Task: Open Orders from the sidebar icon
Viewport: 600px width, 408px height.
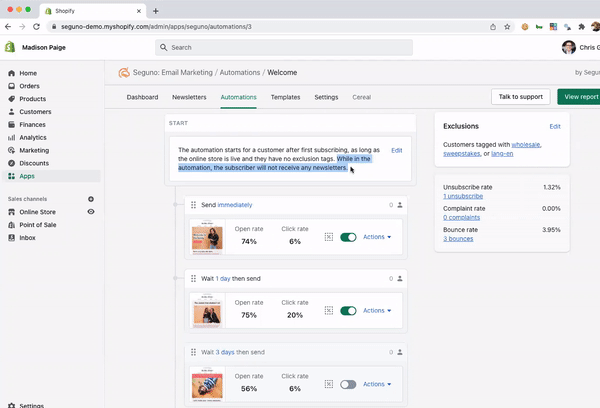Action: (11, 86)
